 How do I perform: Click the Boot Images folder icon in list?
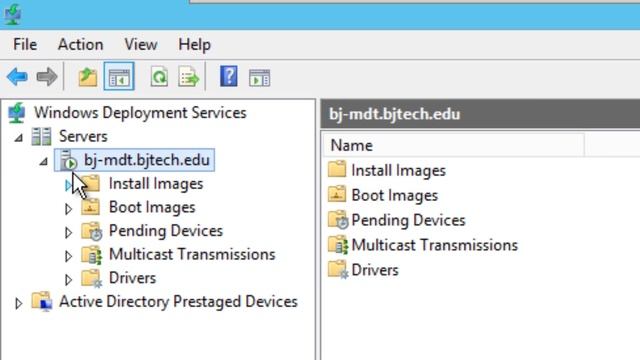[337, 194]
